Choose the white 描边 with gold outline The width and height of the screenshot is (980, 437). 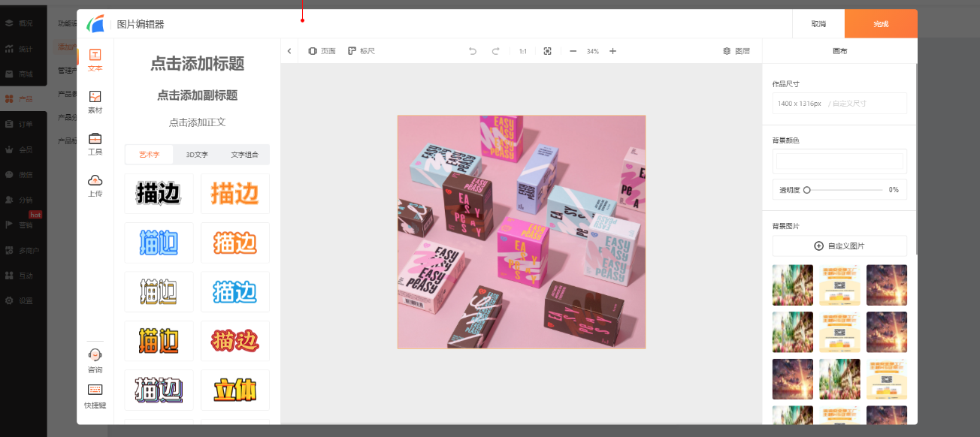coord(159,291)
